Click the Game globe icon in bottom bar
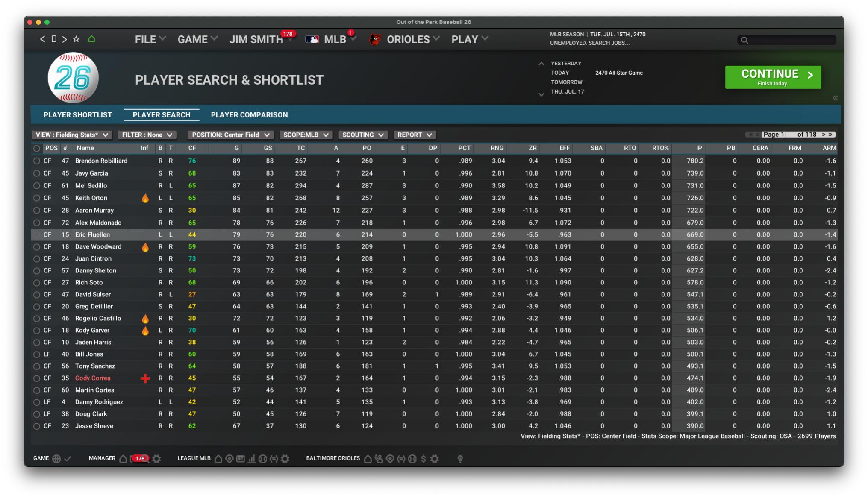 tap(56, 459)
